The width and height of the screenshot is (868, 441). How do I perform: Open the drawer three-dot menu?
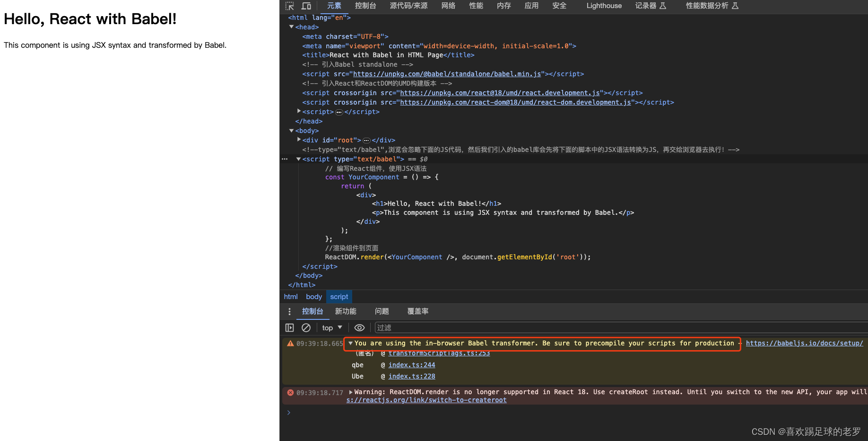290,311
